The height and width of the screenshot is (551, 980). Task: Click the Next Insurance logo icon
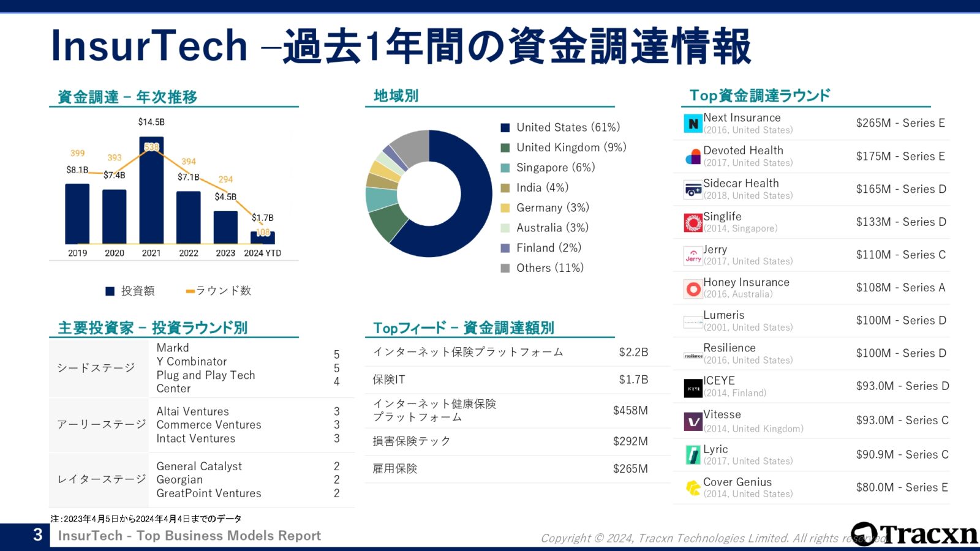tap(693, 124)
